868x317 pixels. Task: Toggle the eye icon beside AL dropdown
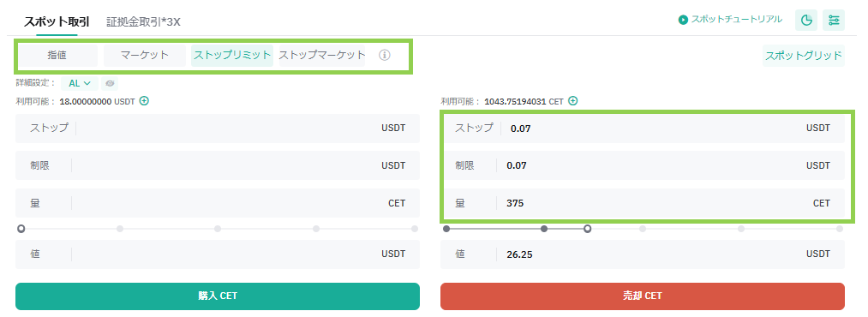click(x=110, y=84)
